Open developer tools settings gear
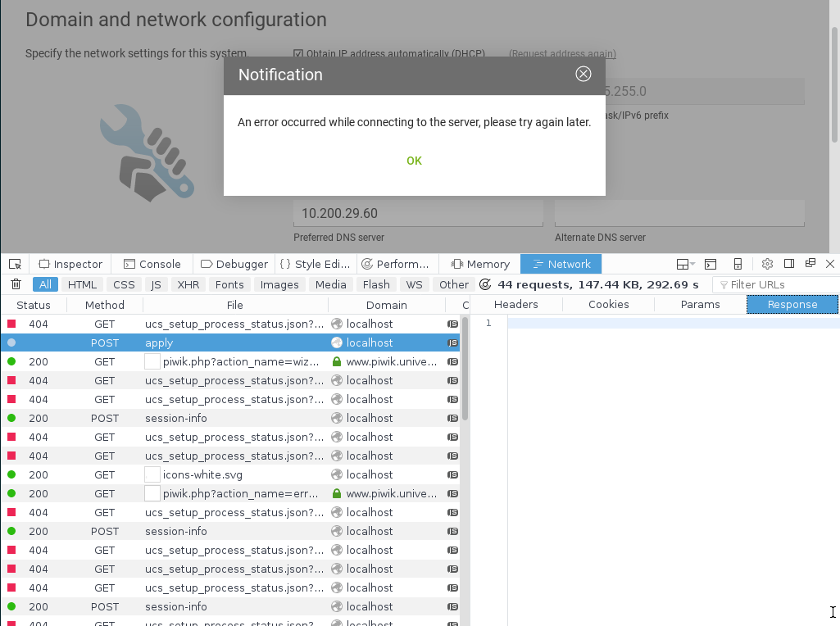 click(767, 264)
